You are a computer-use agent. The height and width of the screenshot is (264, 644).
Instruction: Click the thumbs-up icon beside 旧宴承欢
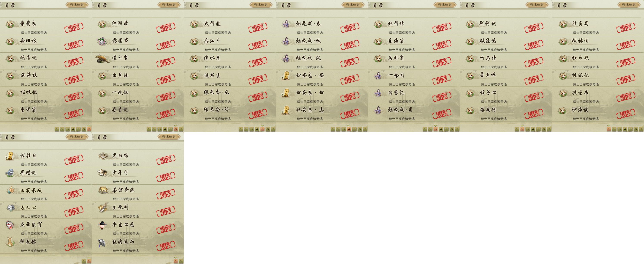click(x=11, y=190)
